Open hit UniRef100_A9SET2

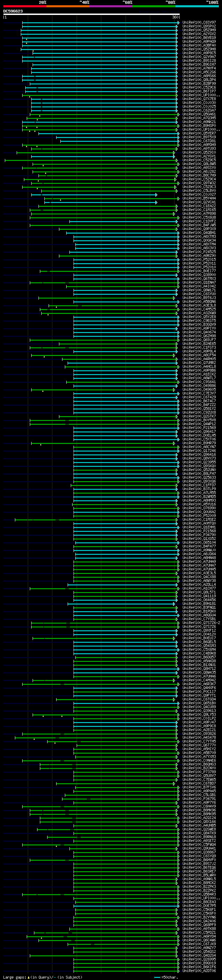(199, 841)
